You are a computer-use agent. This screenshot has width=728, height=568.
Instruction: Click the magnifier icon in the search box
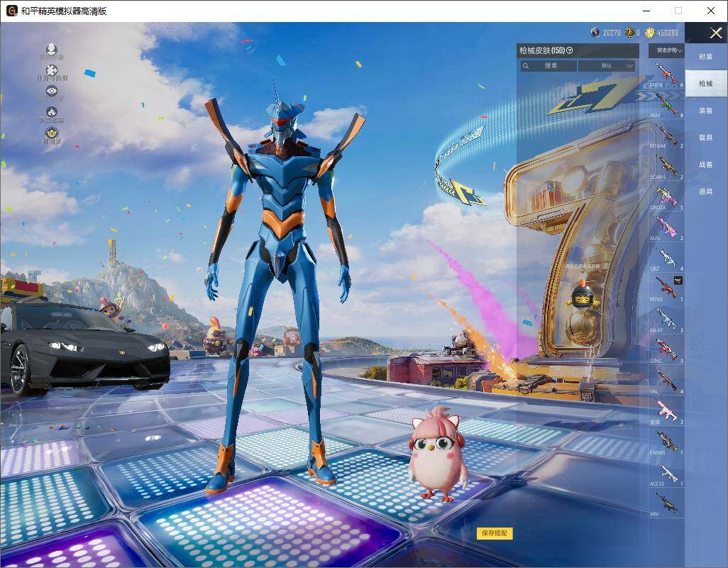pos(526,66)
